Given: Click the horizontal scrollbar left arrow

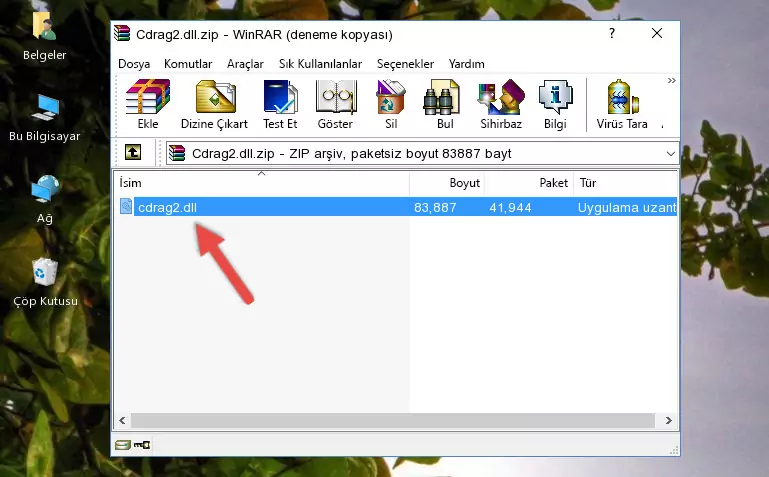Looking at the screenshot, I should (122, 420).
